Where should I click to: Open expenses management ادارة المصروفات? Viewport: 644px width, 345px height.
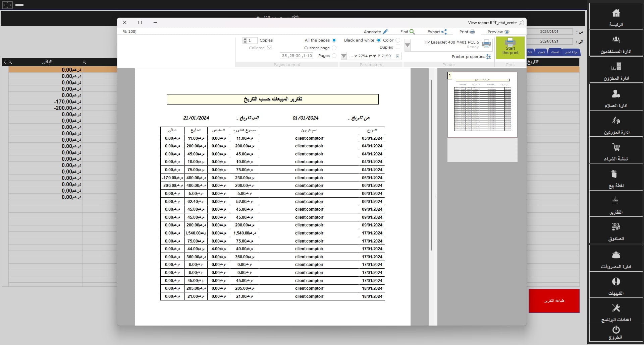pos(616,258)
